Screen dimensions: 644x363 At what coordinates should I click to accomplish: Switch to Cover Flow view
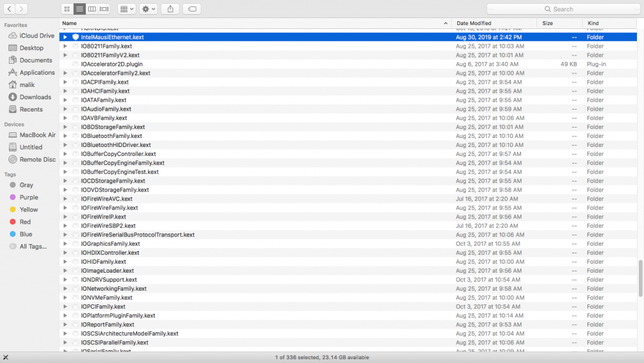coord(104,9)
